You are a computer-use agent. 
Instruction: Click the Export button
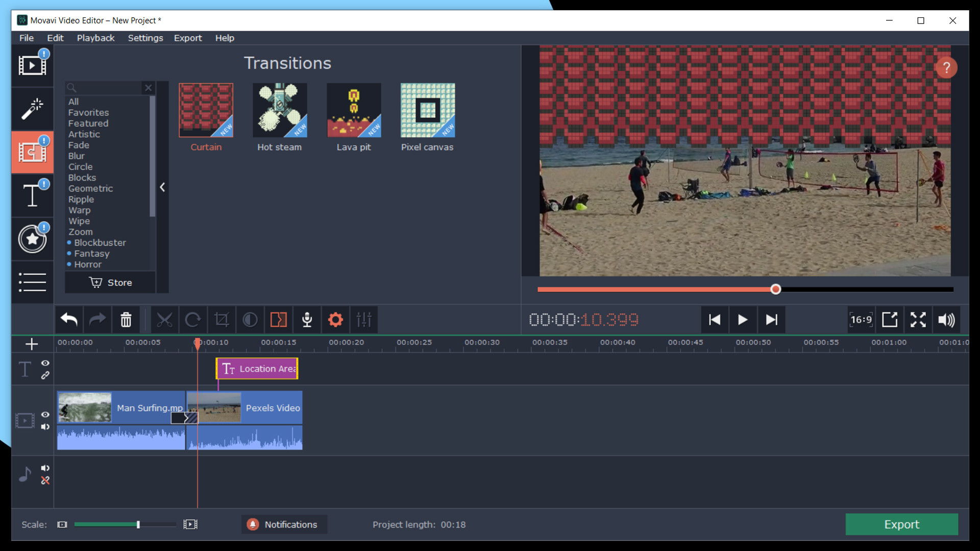point(901,524)
